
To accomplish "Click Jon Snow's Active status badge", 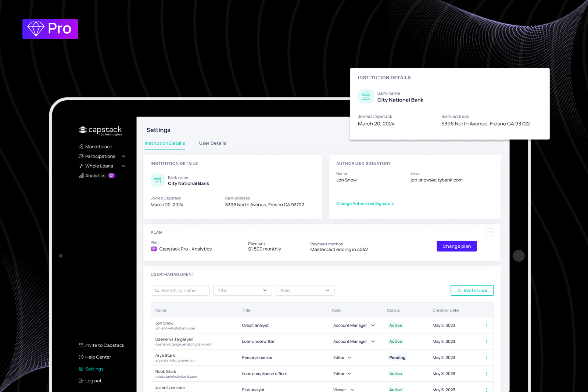I will 395,326.
